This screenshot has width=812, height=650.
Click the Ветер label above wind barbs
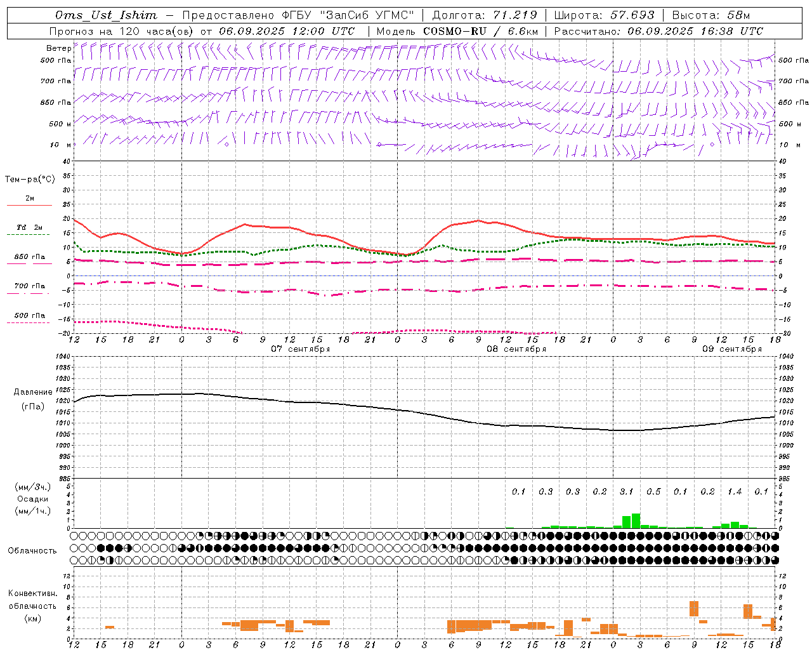pos(58,48)
